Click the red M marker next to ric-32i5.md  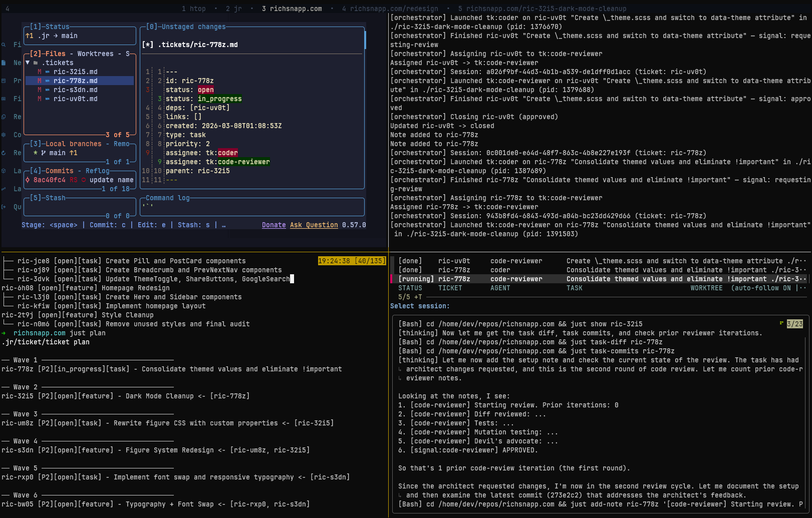pos(40,72)
